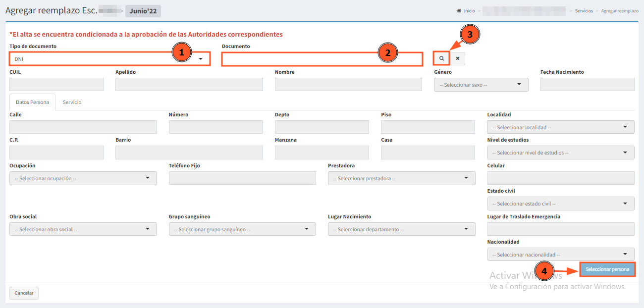
Task: Open the Seleccionar grupo sanguíneo dropdown
Action: tap(242, 229)
